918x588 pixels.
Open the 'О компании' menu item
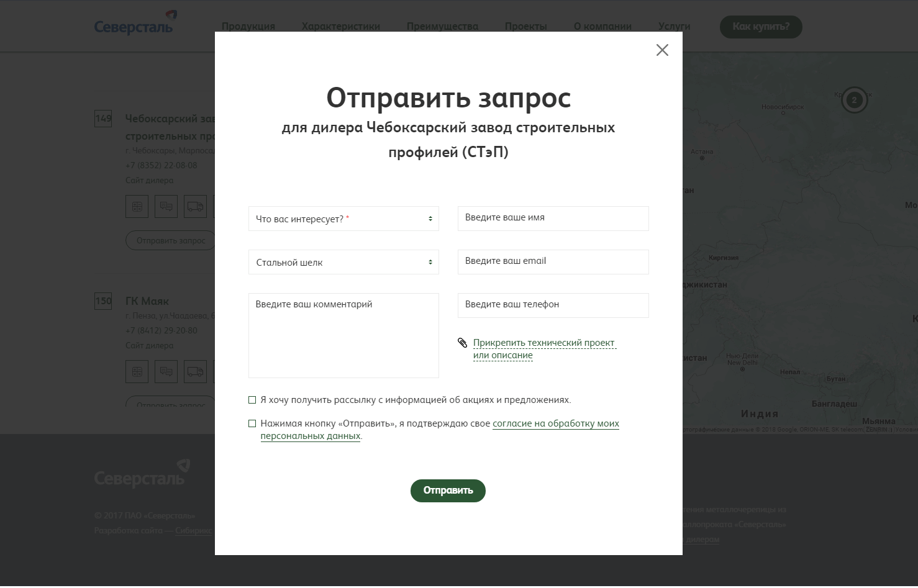(x=602, y=26)
